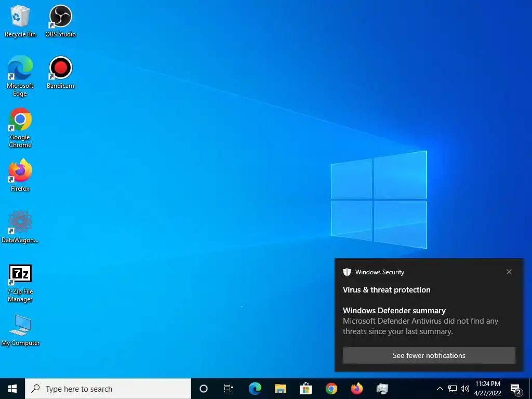Select the Bandicam desktop shortcut
The height and width of the screenshot is (399, 532).
pyautogui.click(x=60, y=73)
